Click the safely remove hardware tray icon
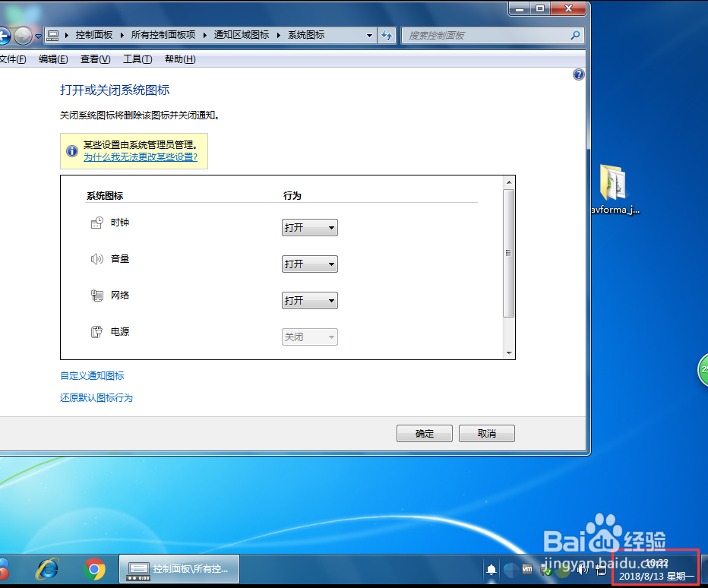 coord(545,571)
